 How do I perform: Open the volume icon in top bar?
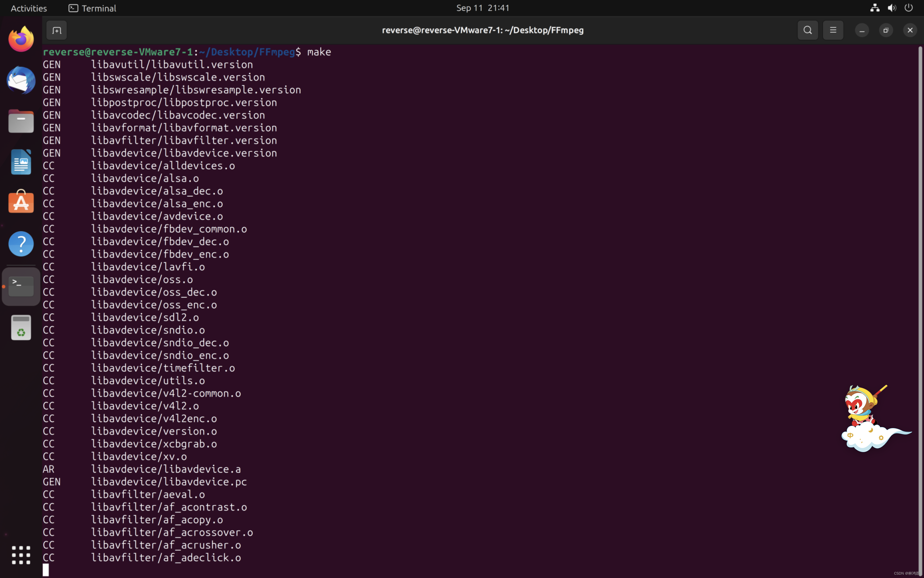coord(892,8)
